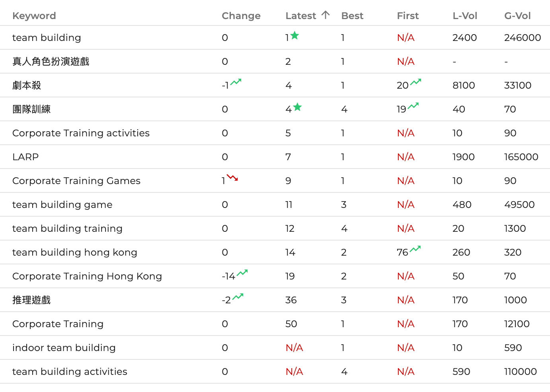Sort by the Best column header

pyautogui.click(x=352, y=16)
